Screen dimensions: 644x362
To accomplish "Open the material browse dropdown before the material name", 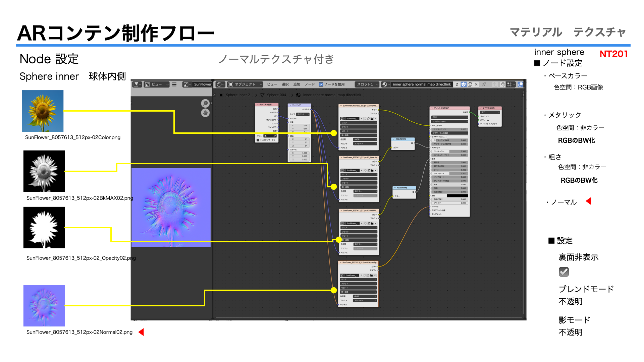I will coord(386,84).
